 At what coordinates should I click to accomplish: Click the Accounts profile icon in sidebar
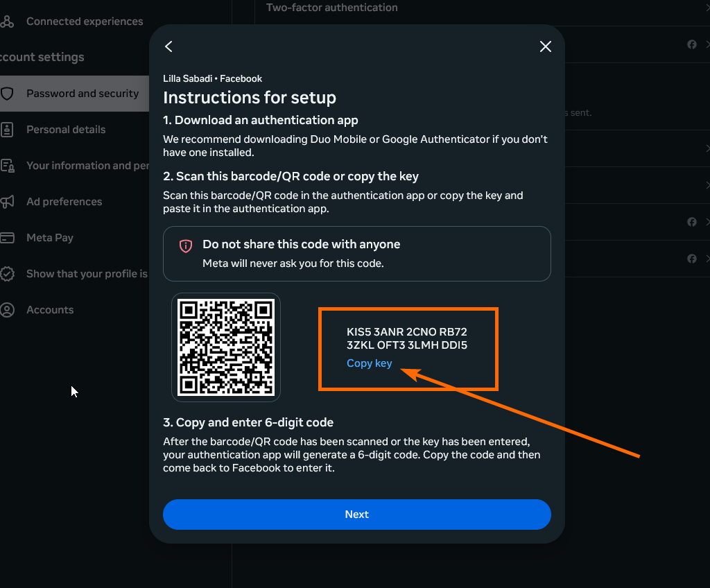click(x=8, y=310)
